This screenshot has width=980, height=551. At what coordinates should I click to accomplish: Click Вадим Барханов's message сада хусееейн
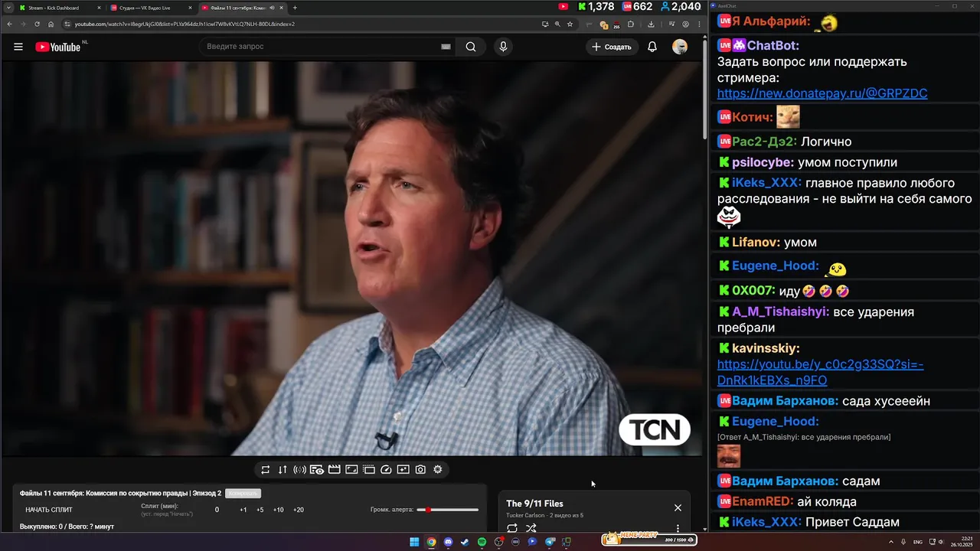coord(887,401)
